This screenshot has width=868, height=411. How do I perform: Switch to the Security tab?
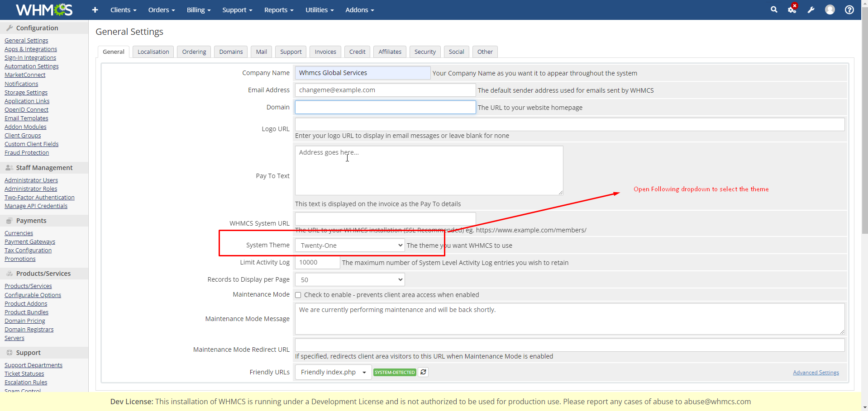(425, 52)
